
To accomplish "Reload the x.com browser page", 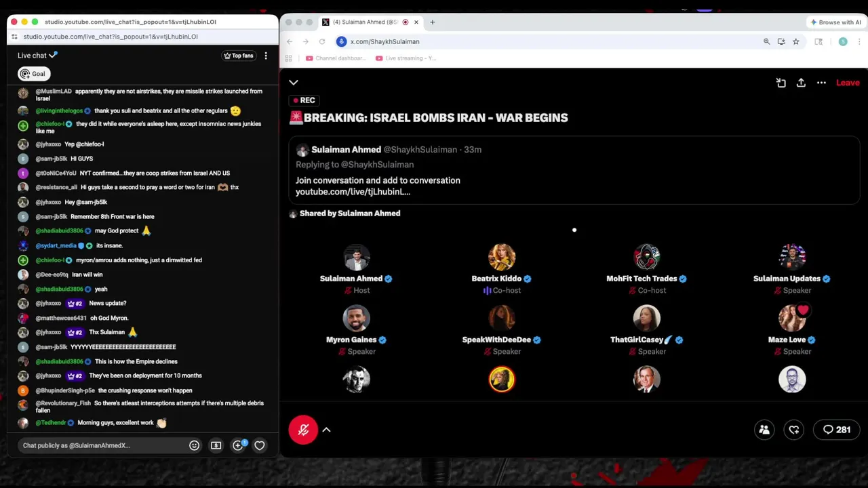I will click(x=322, y=41).
